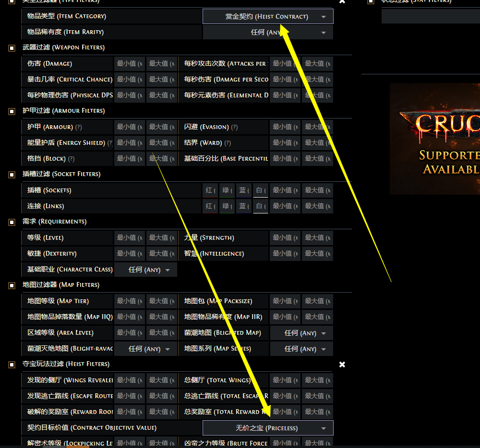
Task: Collapse the Socket Filters section header
Action: point(61,174)
